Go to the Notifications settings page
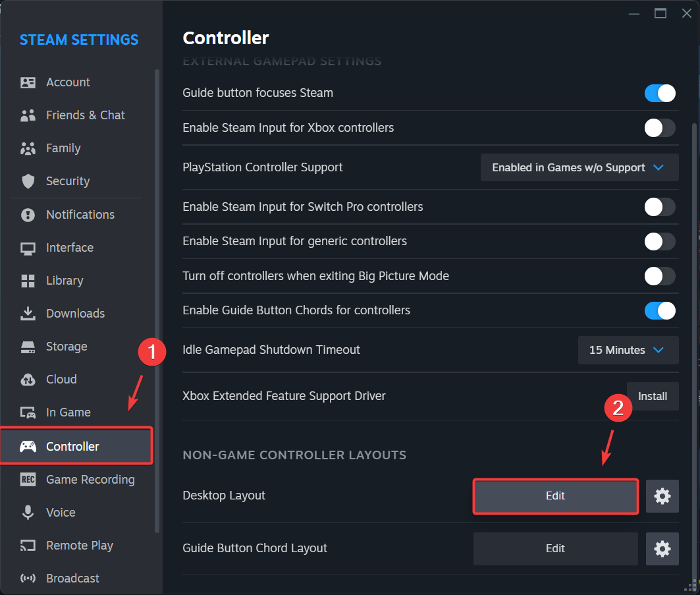 coord(80,215)
